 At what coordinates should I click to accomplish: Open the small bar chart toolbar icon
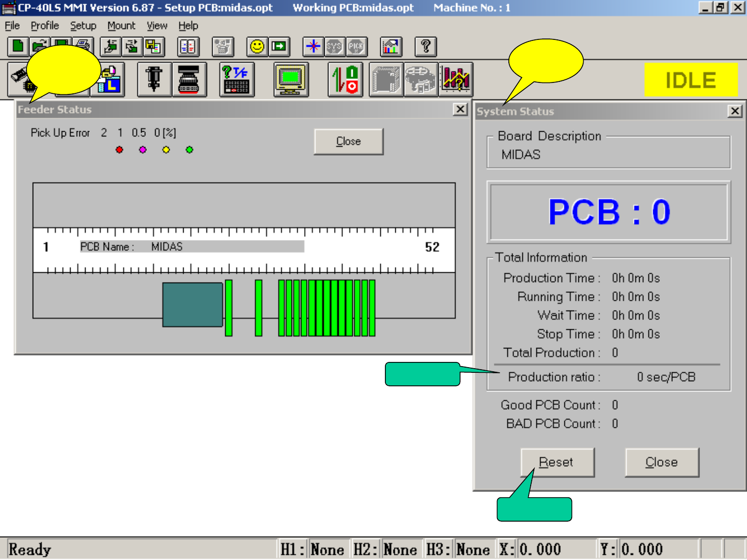[x=391, y=47]
